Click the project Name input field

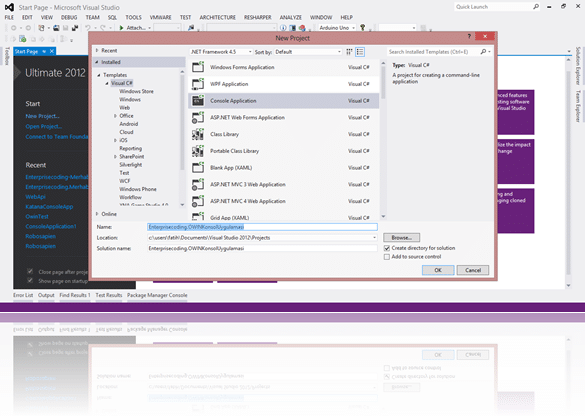(262, 227)
